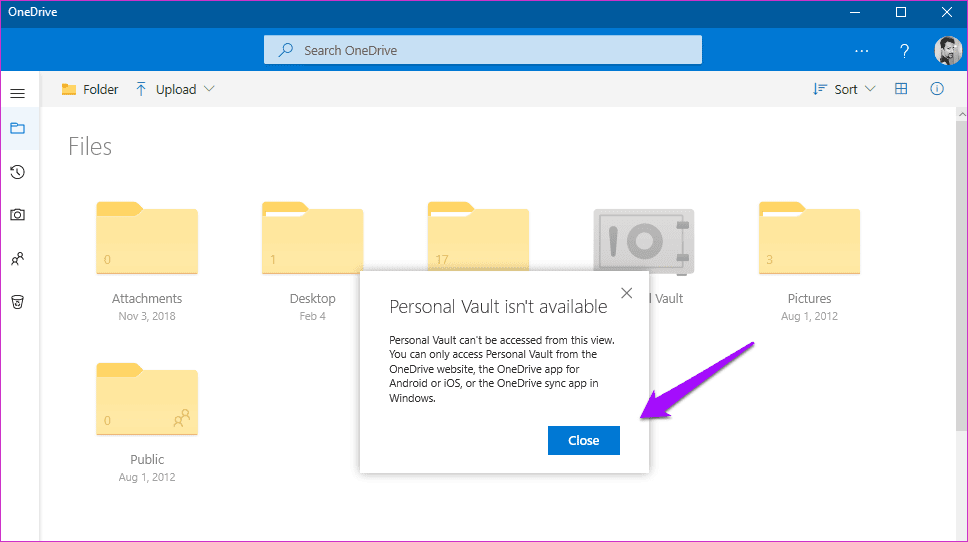Open the hamburger navigation menu
Viewport: 968px width, 542px height.
pos(17,93)
